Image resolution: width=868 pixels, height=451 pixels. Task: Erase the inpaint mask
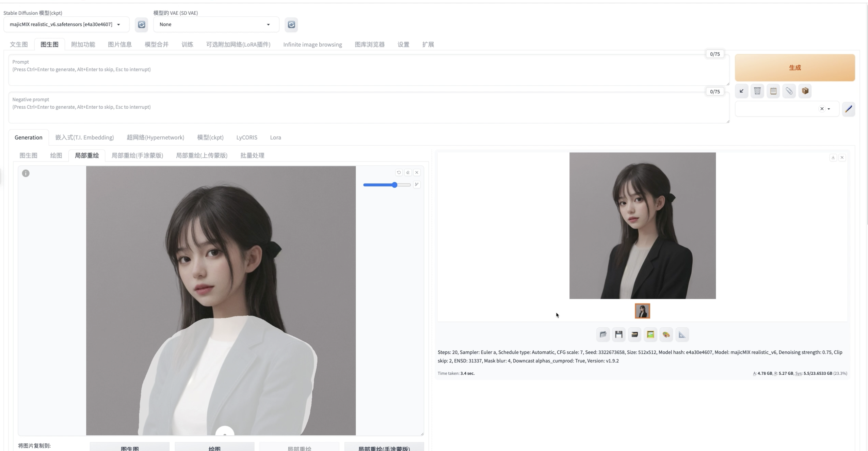pos(408,172)
